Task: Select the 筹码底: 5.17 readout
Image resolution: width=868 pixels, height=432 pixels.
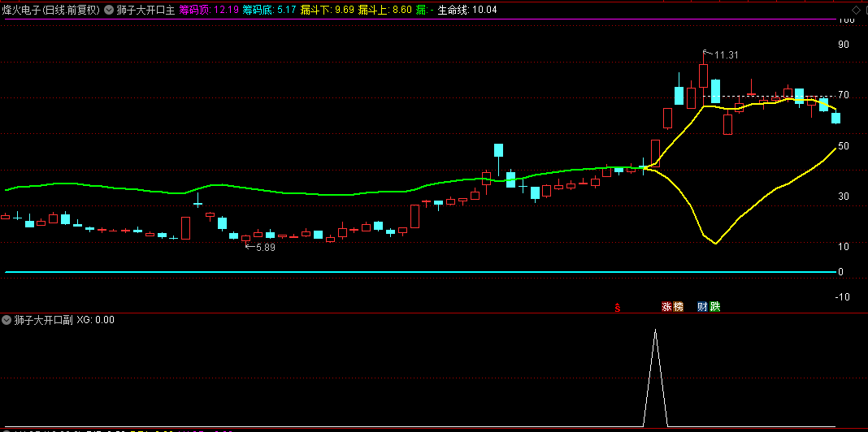Action: [x=268, y=10]
